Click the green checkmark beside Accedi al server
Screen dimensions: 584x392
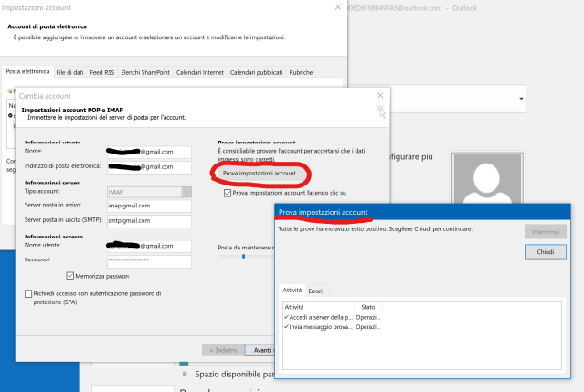point(287,317)
